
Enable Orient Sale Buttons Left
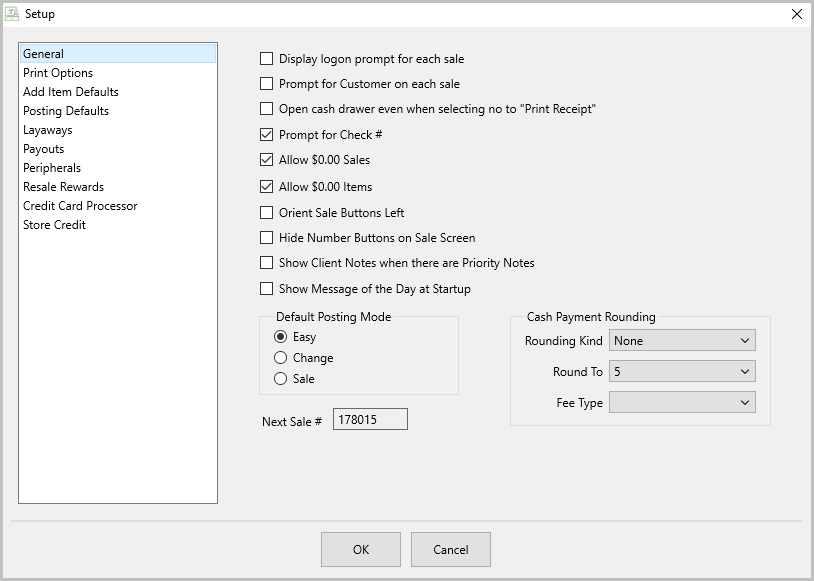click(266, 212)
